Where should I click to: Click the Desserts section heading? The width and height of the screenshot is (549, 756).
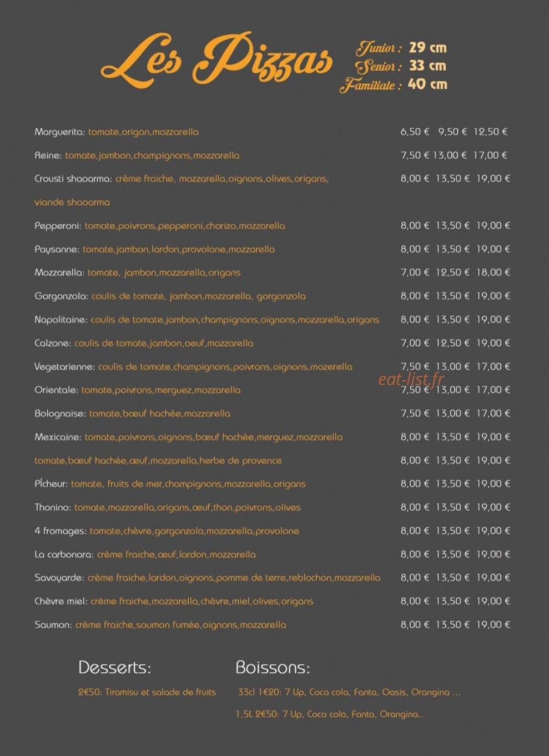[114, 667]
